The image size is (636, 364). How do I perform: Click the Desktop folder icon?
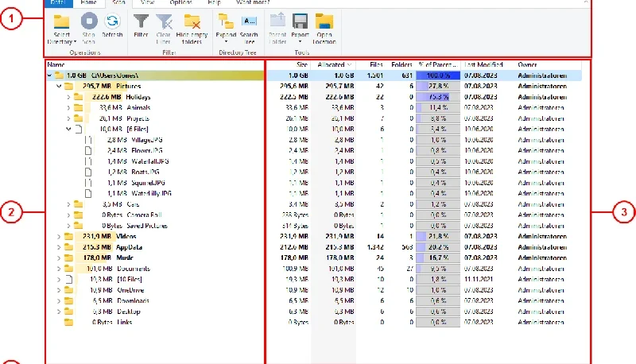click(68, 312)
